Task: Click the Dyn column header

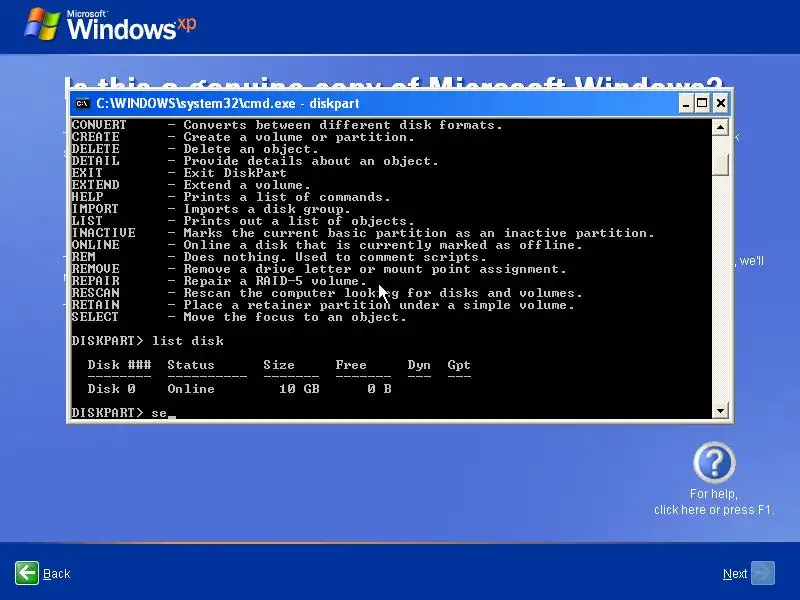Action: [418, 365]
